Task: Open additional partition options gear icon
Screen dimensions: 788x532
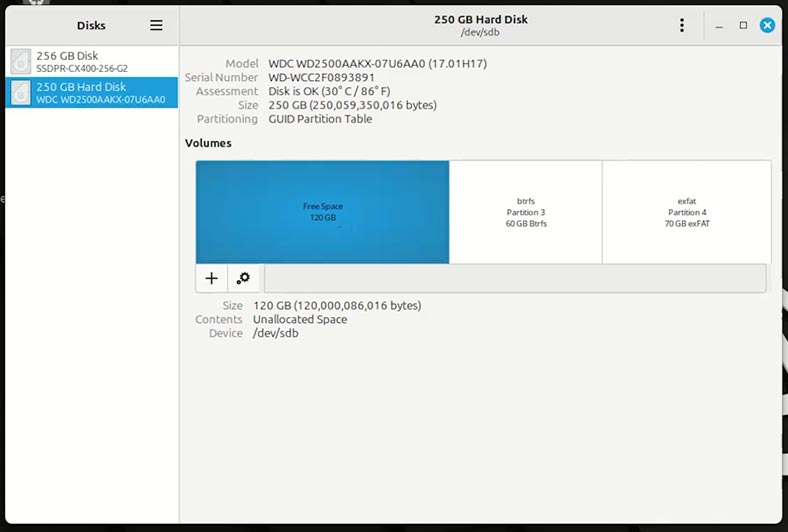Action: tap(243, 278)
